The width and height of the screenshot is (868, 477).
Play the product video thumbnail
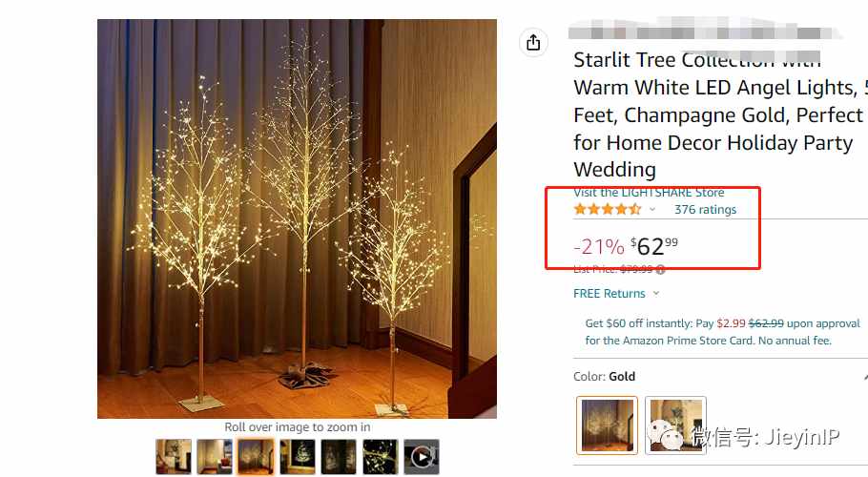pos(422,457)
